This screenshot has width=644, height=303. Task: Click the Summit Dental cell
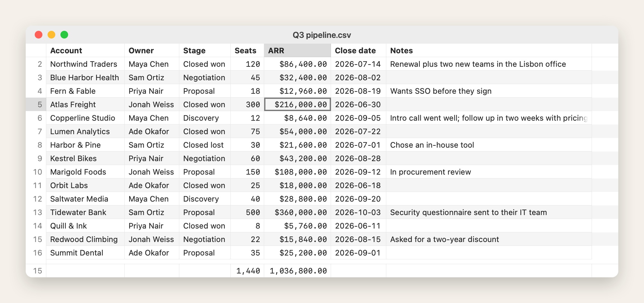[85, 253]
